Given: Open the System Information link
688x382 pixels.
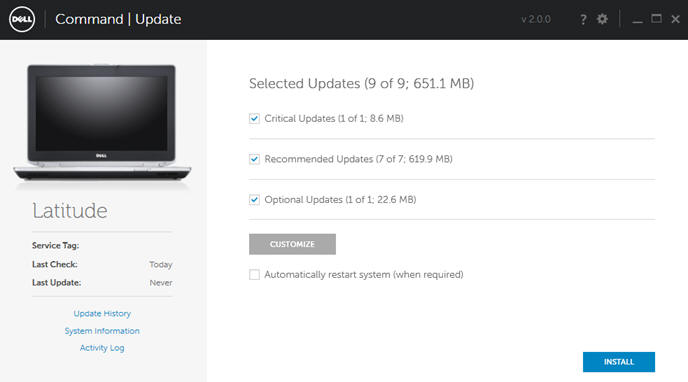Looking at the screenshot, I should (x=102, y=331).
